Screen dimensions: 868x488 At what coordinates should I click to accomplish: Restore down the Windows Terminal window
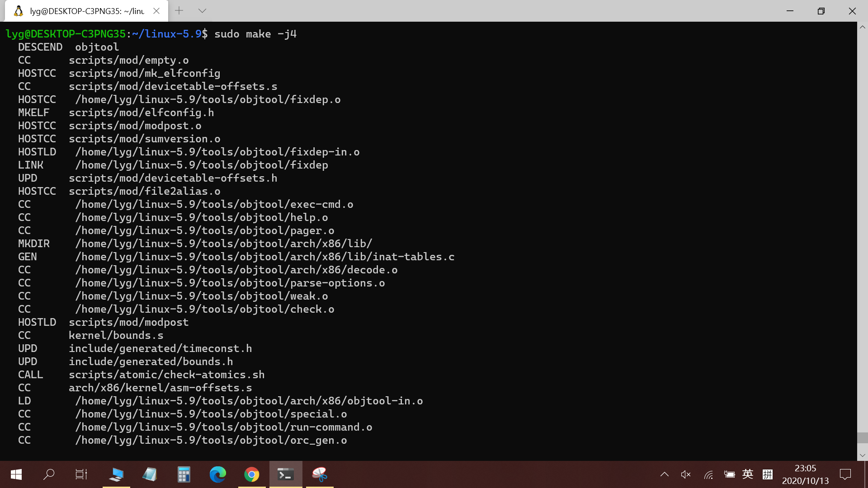pyautogui.click(x=821, y=11)
